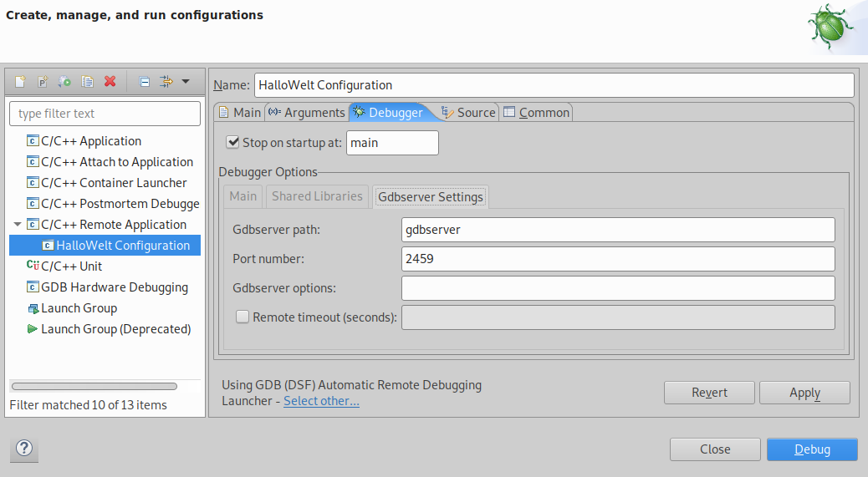The image size is (868, 477).
Task: Click the Export launch configuration icon
Action: pyautogui.click(x=64, y=82)
